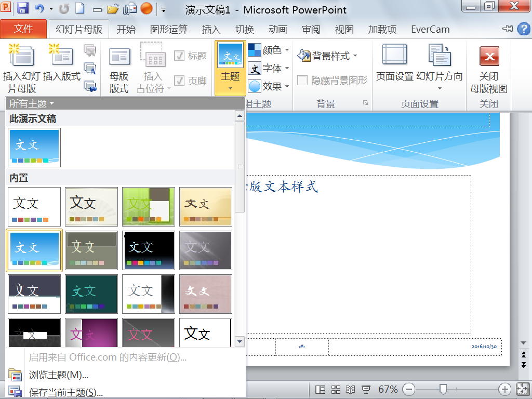Select the current presentation theme thumbnail under 此演示文稿
The image size is (532, 399).
coord(34,148)
